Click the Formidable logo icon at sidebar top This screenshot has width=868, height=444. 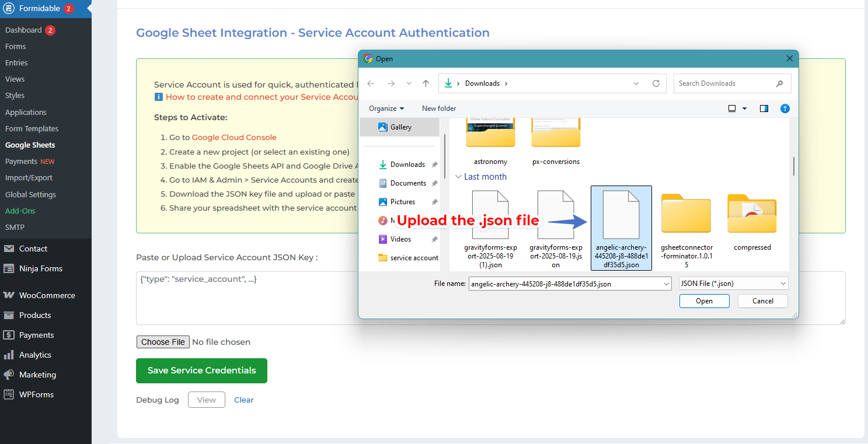pos(9,8)
